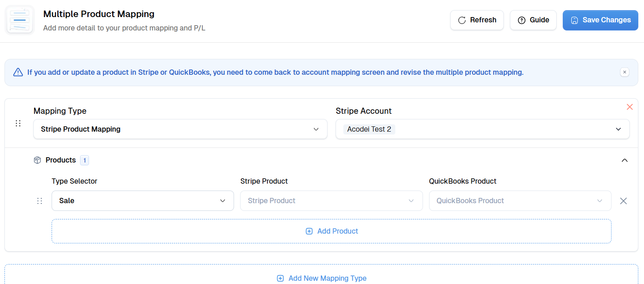This screenshot has width=644, height=284.
Task: Click the drag handle beside Sale row
Action: point(39,201)
